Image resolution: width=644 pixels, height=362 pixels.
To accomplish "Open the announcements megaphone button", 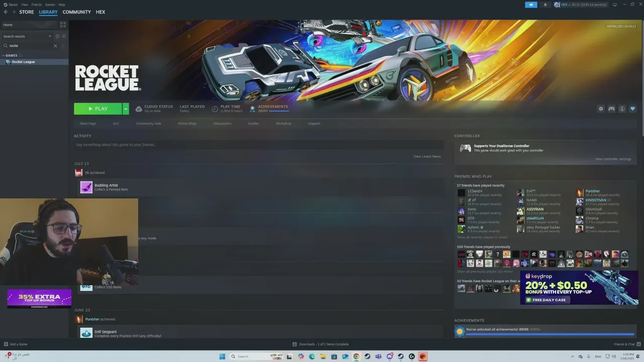I will click(x=531, y=5).
